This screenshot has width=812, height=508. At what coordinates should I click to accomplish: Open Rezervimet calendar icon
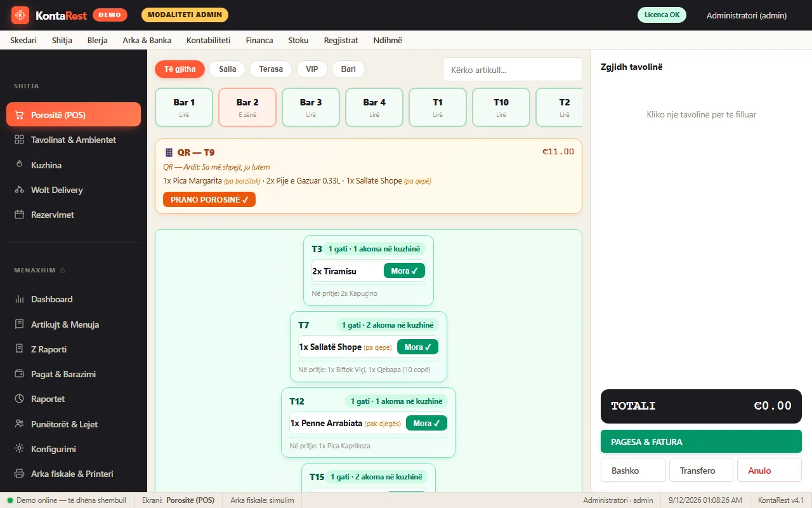tap(19, 215)
